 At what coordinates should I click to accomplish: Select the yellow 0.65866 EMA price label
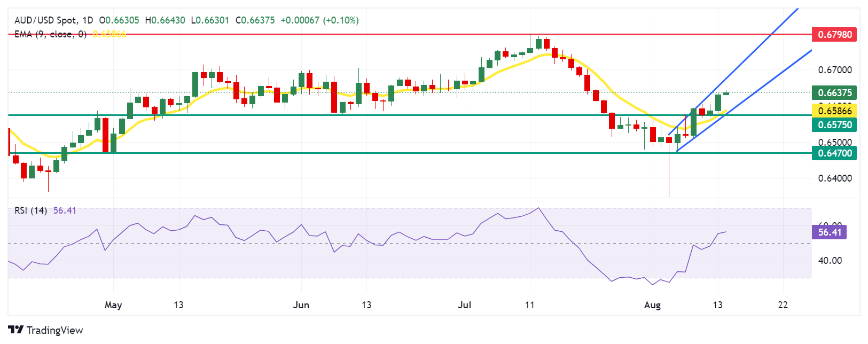click(834, 111)
